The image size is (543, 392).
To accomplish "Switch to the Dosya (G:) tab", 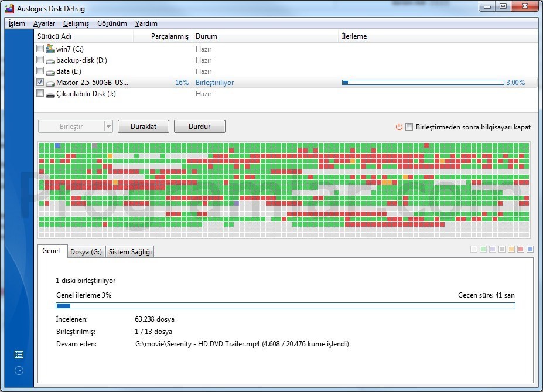I will tap(86, 252).
